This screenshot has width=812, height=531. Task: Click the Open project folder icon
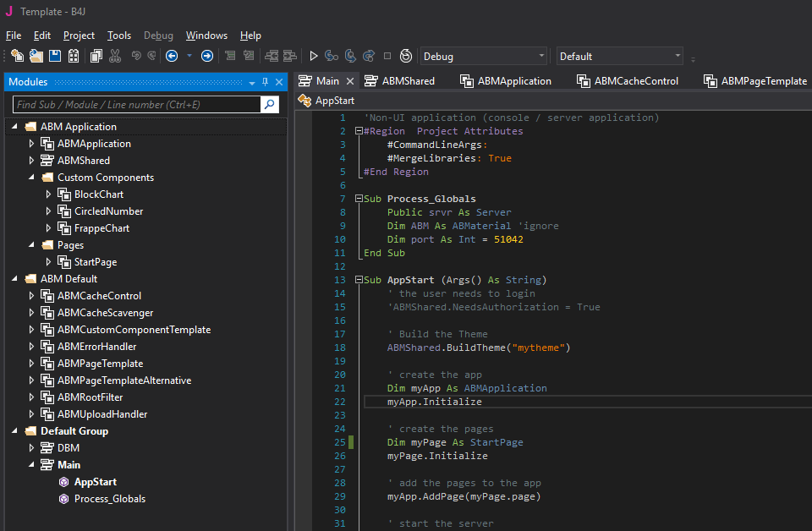pyautogui.click(x=36, y=56)
